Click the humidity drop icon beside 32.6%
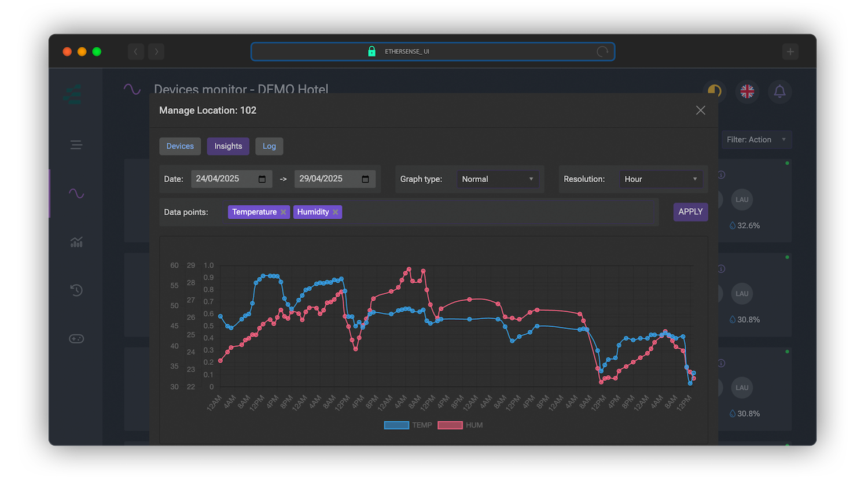 [733, 226]
